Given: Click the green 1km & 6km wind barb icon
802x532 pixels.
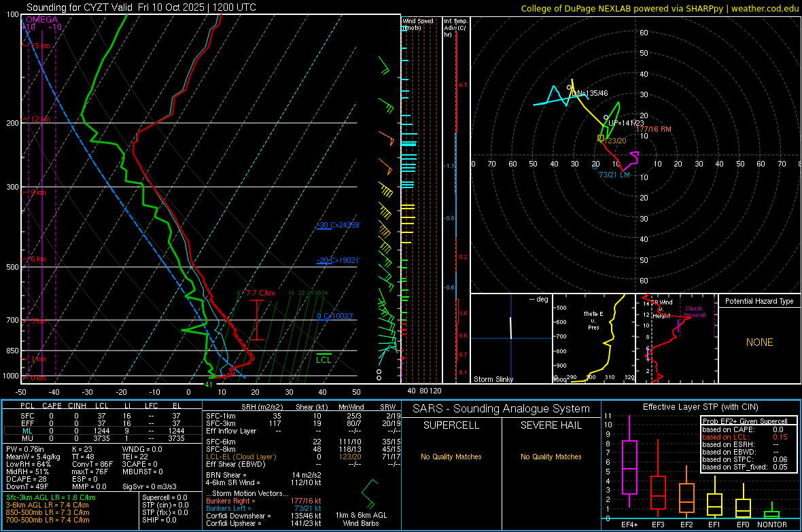Looking at the screenshot, I should coord(369,494).
